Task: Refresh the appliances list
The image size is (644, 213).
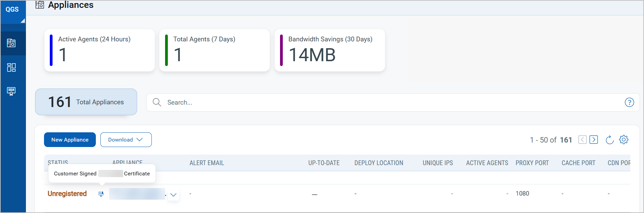Action: click(x=609, y=140)
